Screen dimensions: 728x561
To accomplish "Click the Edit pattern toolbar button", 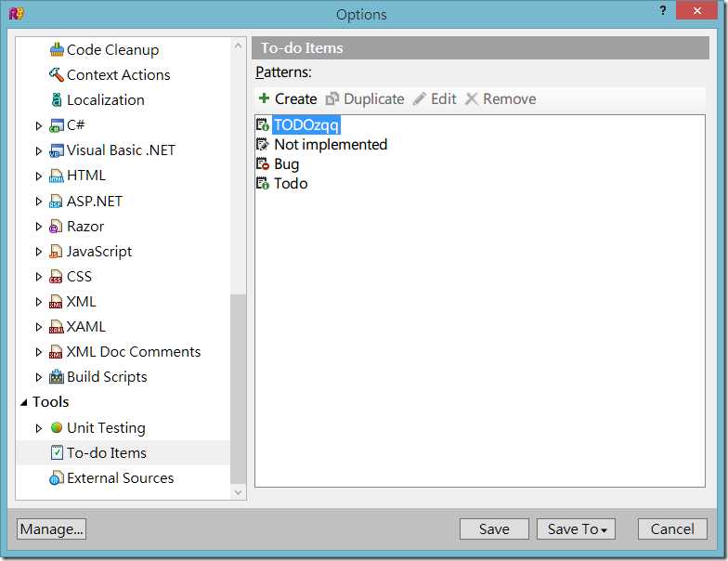I will [435, 98].
